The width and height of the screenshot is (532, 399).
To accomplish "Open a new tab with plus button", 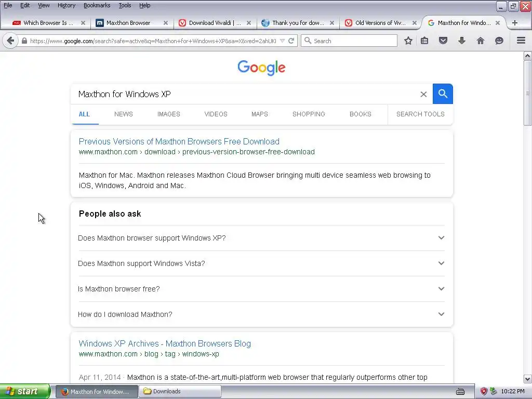I will point(515,23).
